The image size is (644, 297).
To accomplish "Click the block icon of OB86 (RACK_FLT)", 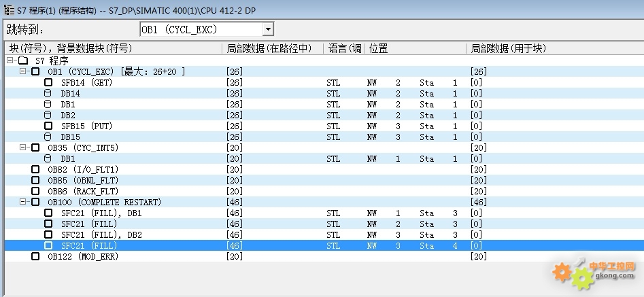I will click(x=36, y=191).
